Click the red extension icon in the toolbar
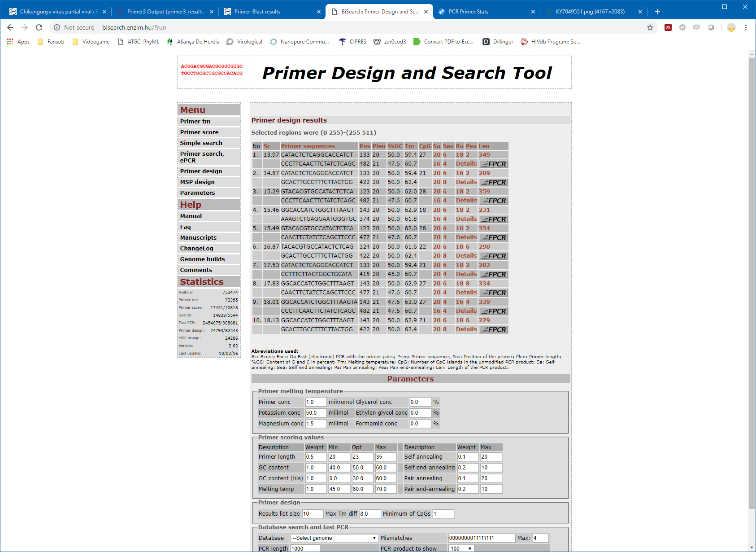 coord(668,27)
